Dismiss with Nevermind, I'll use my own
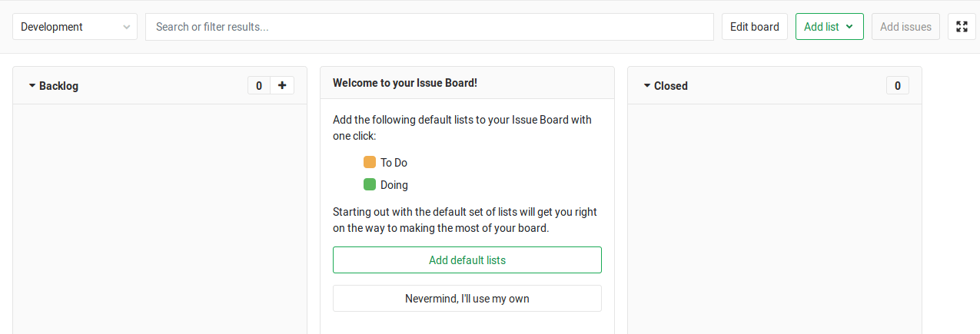Viewport: 980px width, 334px height. 467,299
